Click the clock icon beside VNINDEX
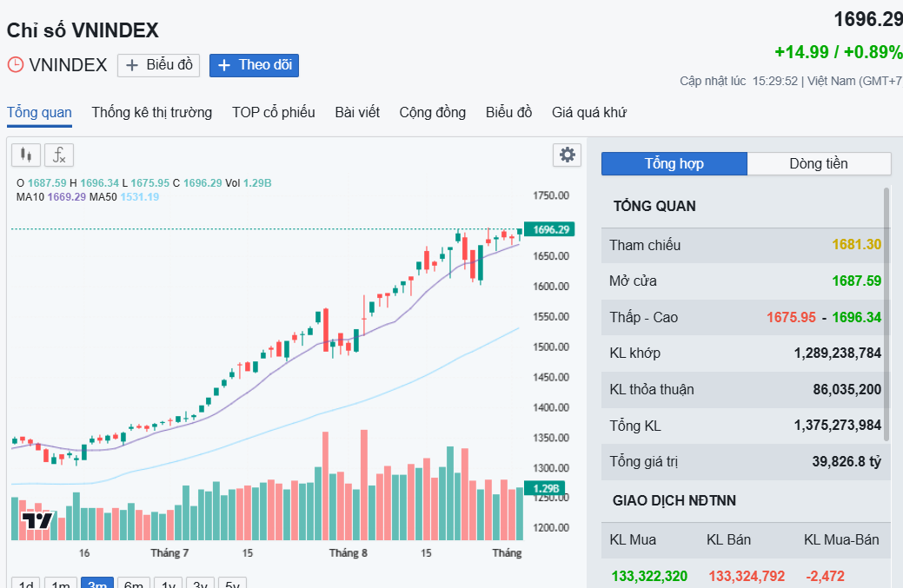Screen dimensions: 903x588 [16, 64]
